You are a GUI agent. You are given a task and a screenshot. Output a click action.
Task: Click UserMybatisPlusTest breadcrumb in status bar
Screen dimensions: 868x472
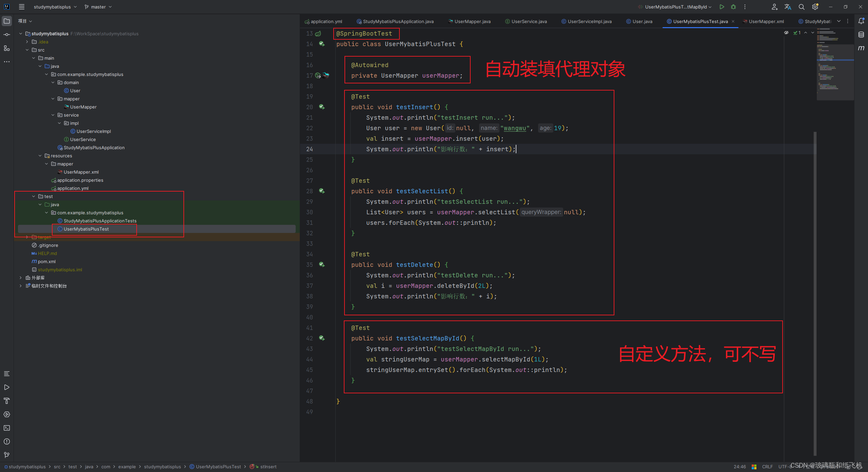point(215,467)
